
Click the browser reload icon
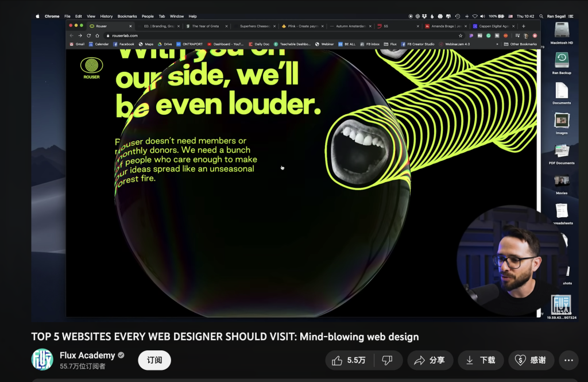click(88, 36)
